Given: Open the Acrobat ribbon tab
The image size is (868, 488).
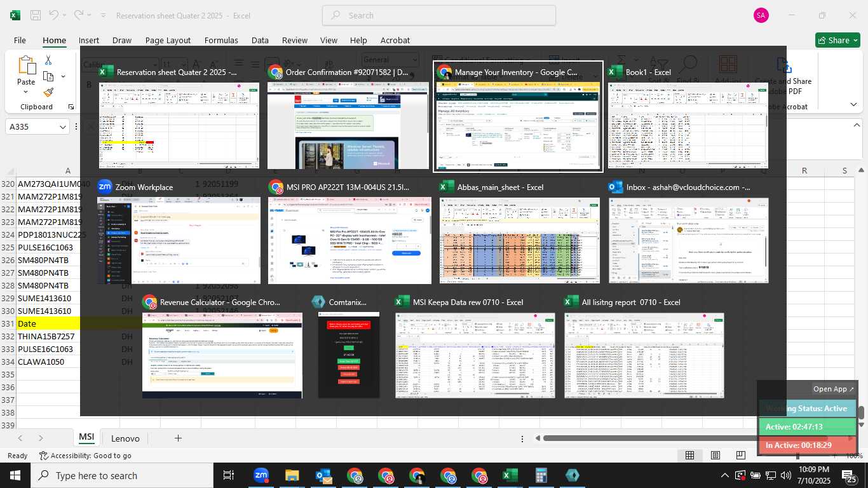Looking at the screenshot, I should 395,40.
